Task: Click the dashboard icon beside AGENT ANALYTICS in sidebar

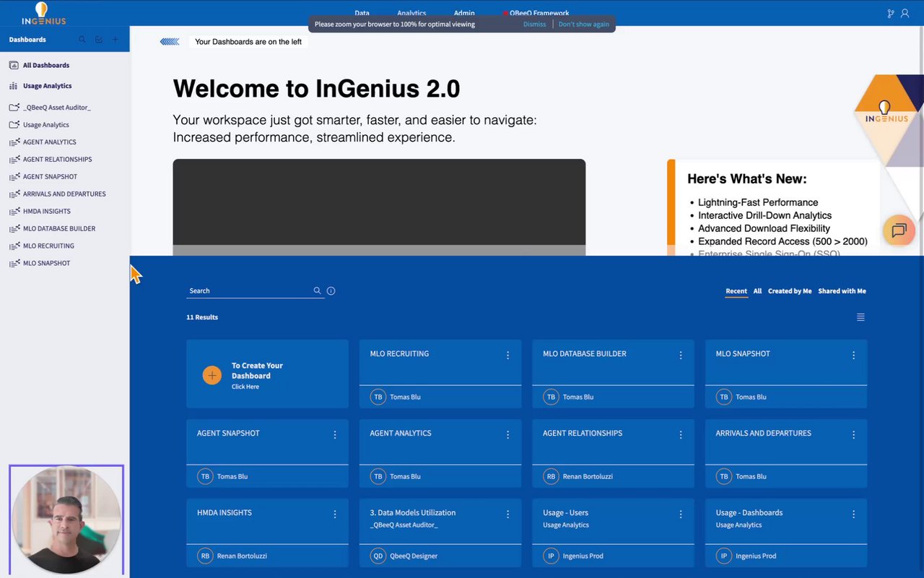Action: [14, 142]
